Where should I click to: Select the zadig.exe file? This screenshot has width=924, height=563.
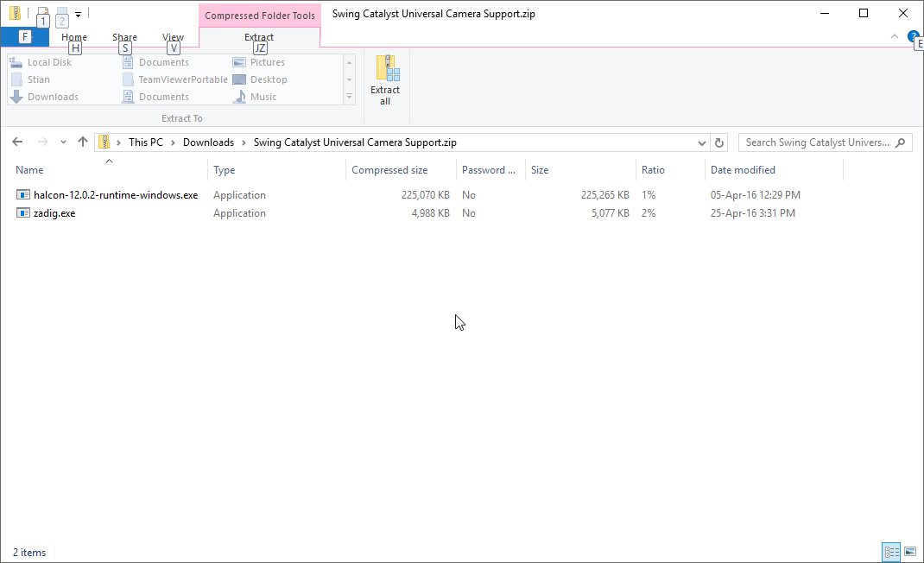click(54, 213)
